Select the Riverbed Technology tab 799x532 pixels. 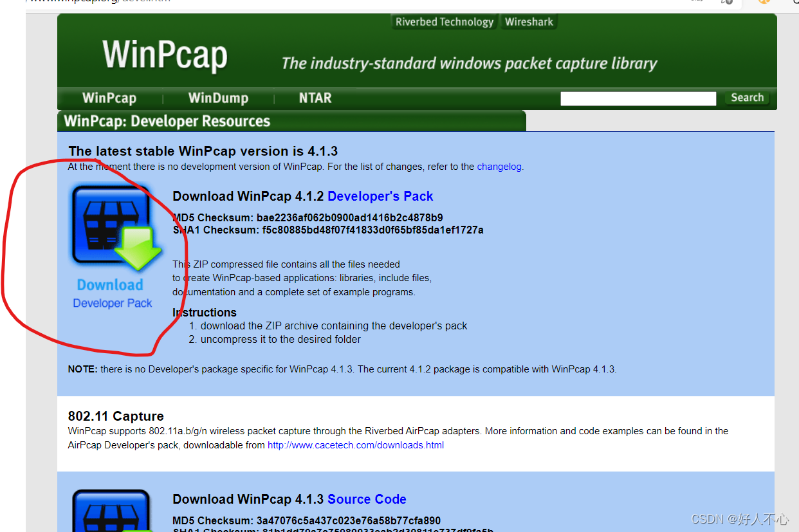click(444, 21)
